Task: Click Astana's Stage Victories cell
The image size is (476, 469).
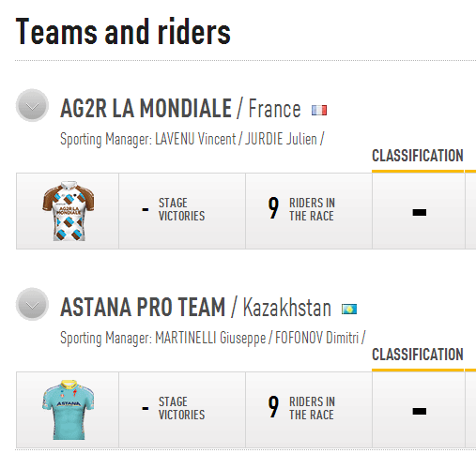Action: pos(182,410)
